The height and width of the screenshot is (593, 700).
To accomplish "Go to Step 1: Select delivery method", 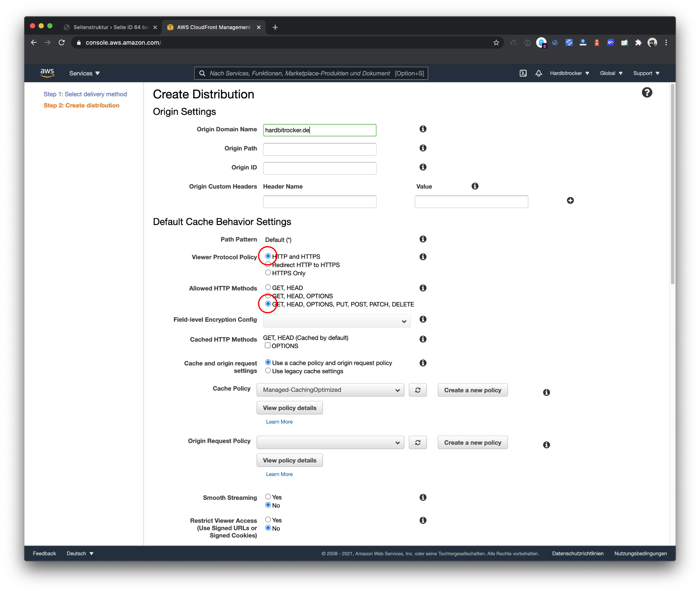I will [x=85, y=94].
